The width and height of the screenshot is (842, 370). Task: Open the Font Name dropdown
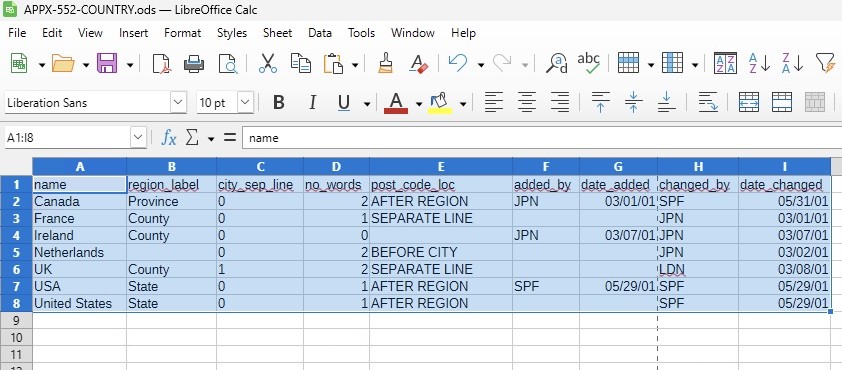tap(178, 103)
